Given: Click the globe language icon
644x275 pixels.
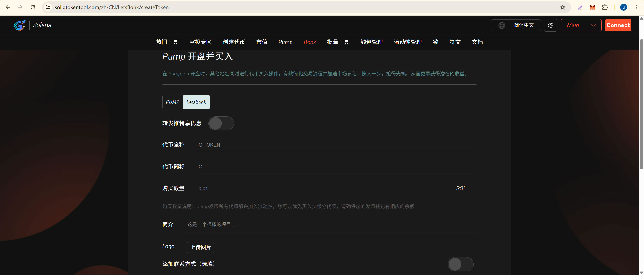Looking at the screenshot, I should coord(501,25).
